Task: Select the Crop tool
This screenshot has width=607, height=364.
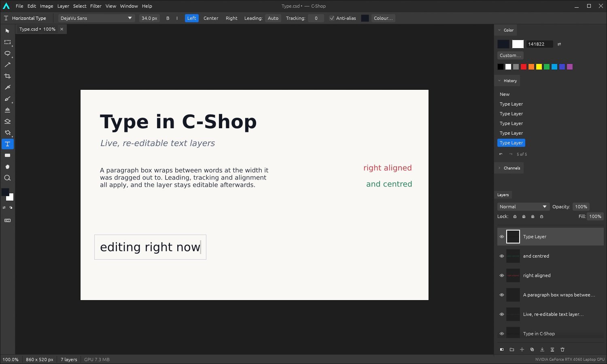Action: point(7,76)
